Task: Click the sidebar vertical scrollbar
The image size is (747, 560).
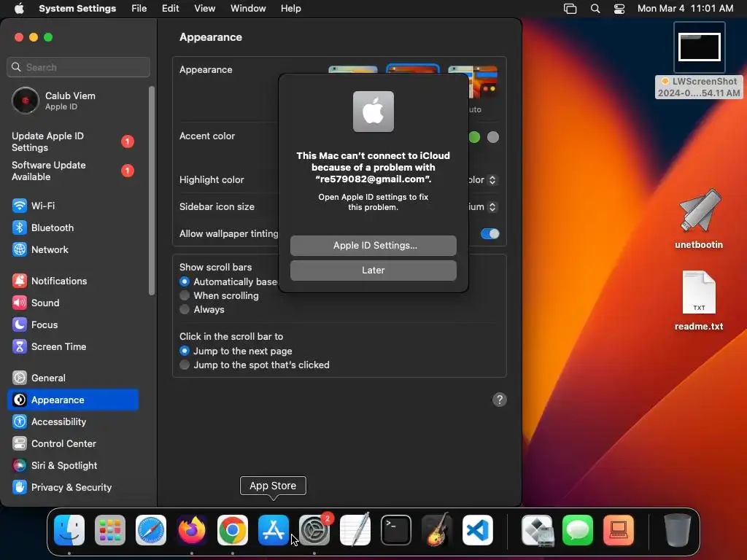Action: click(152, 190)
